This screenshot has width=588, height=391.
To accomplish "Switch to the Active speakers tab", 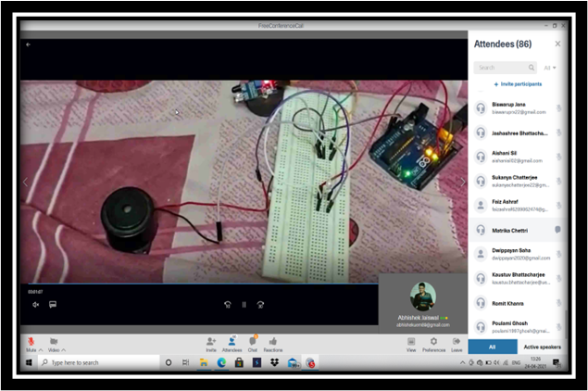I will (542, 347).
